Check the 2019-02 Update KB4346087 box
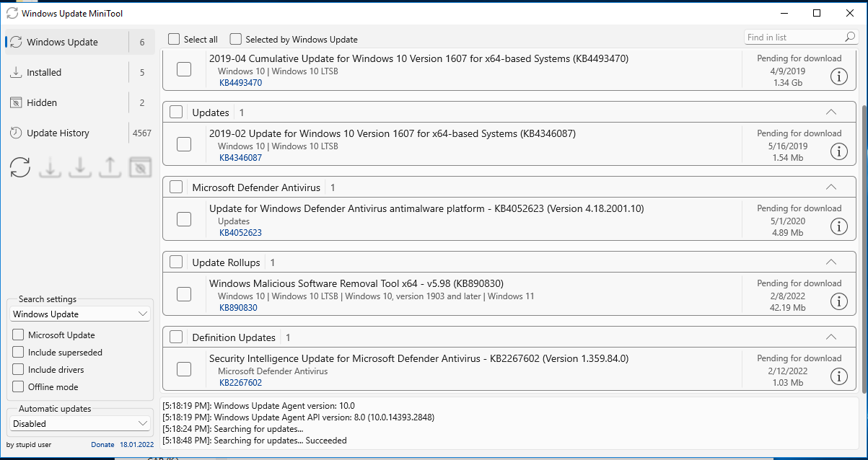Viewport: 868px width, 460px height. pyautogui.click(x=184, y=144)
